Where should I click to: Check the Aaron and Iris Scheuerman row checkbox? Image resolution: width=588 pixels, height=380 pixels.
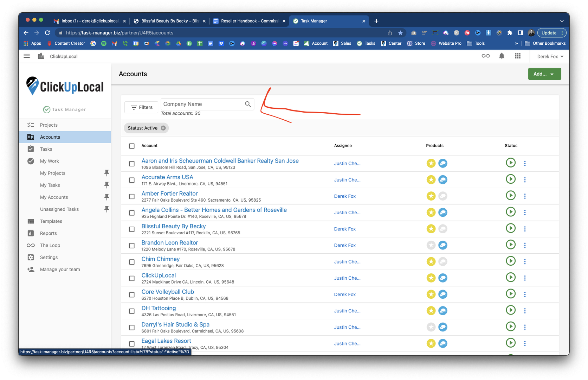pos(132,164)
